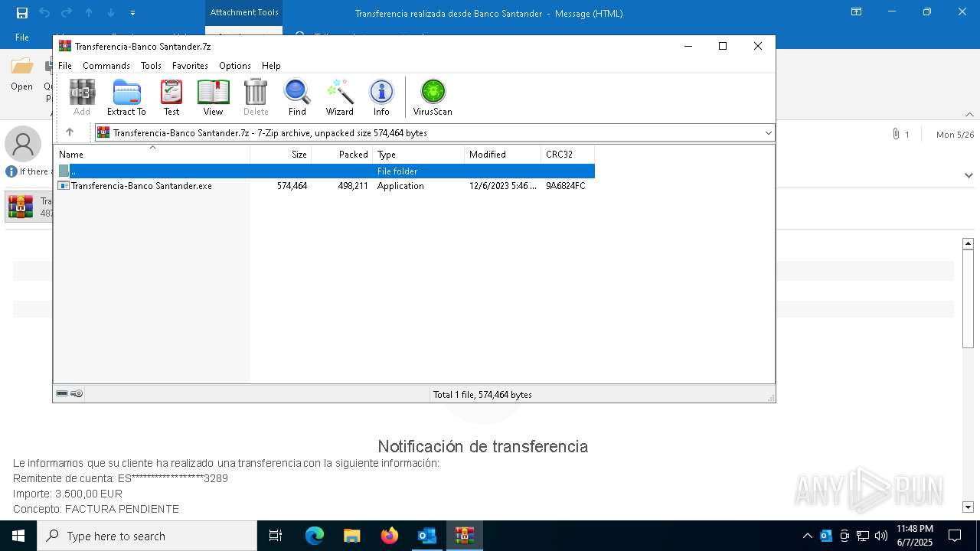Save the Outlook message icon

pos(22,13)
